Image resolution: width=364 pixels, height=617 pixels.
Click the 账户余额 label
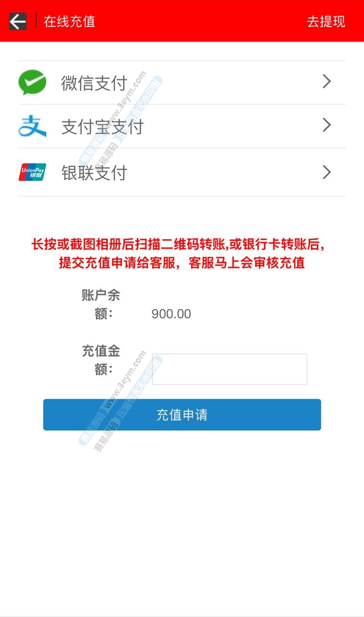[x=101, y=304]
